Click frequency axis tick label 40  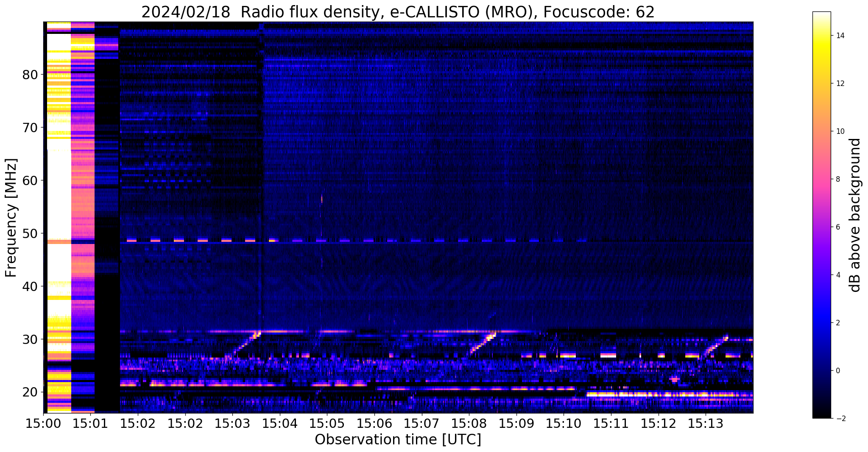pos(31,286)
